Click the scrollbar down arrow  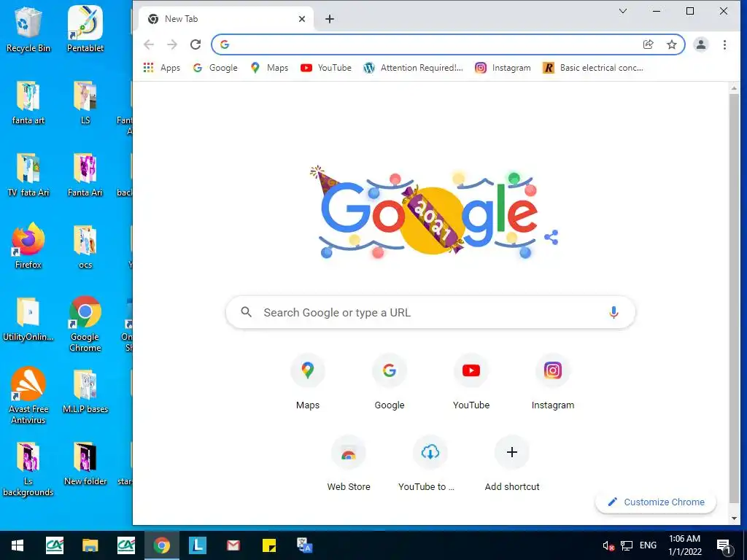pyautogui.click(x=734, y=518)
